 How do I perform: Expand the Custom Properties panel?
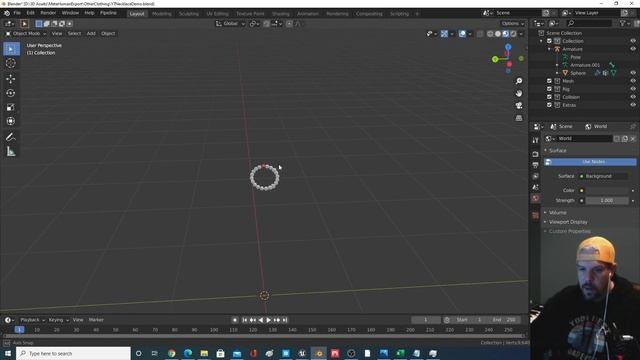[x=569, y=231]
